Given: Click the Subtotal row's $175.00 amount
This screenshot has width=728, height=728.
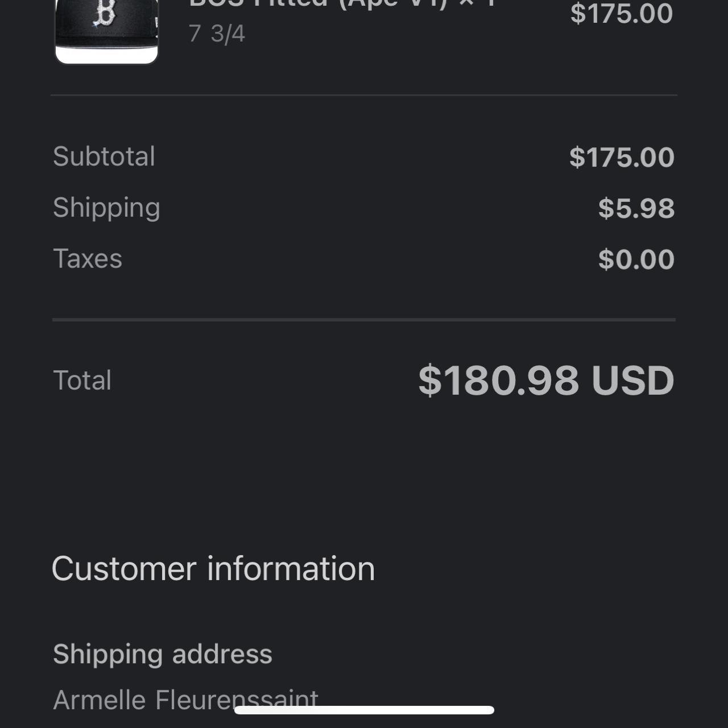Looking at the screenshot, I should coord(621,157).
